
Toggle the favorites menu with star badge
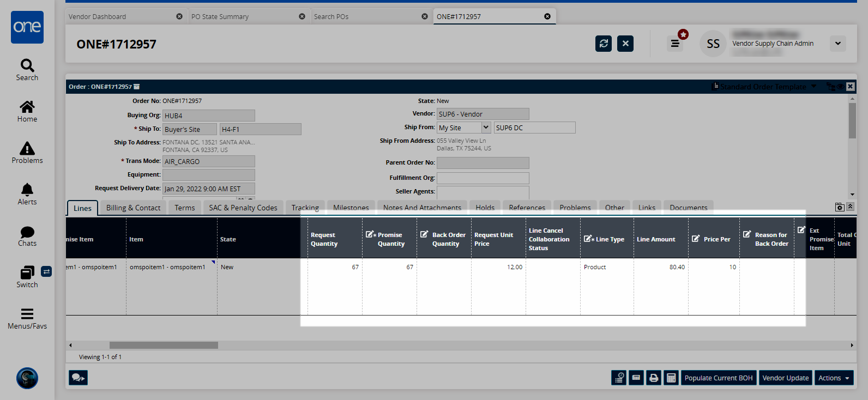675,44
